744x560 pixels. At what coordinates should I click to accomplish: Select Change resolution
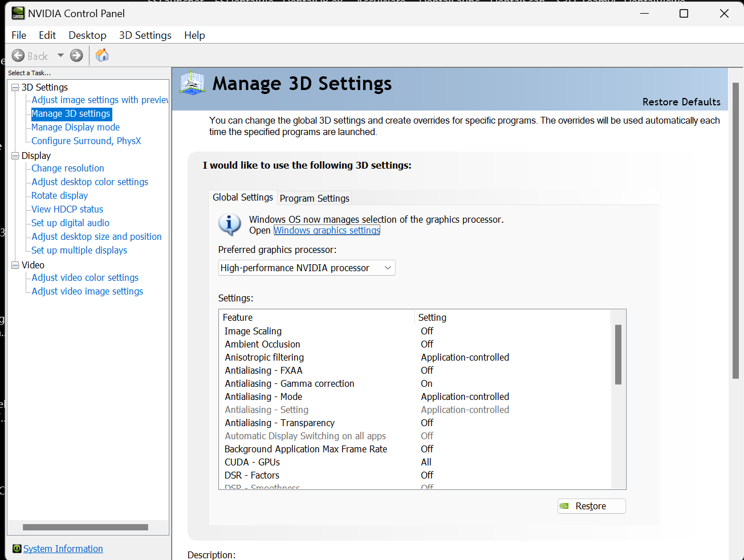[x=68, y=168]
